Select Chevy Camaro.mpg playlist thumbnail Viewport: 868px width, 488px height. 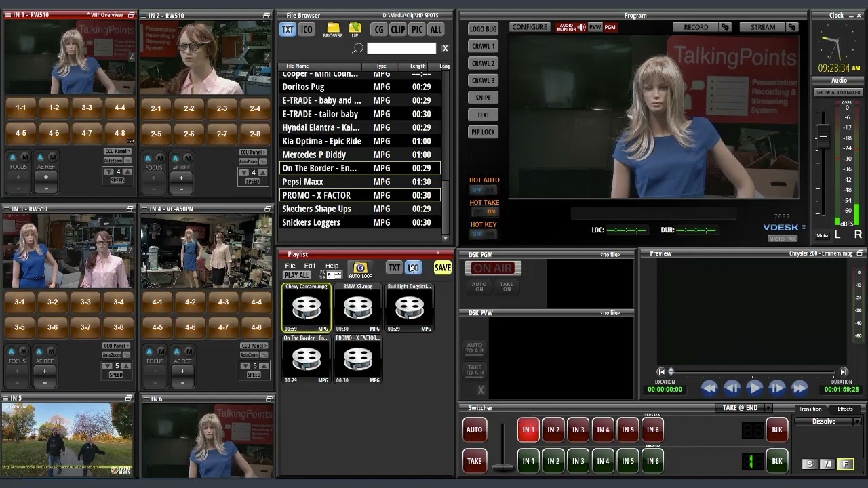click(x=307, y=308)
